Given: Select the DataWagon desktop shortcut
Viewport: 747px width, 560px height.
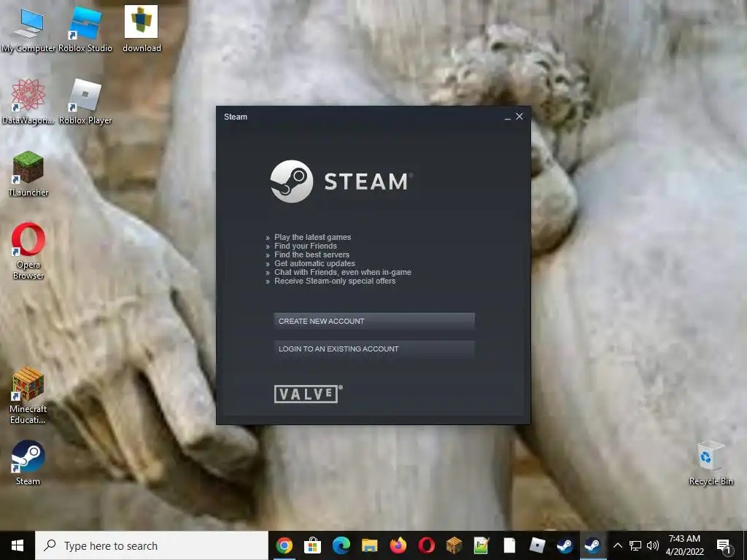Looking at the screenshot, I should click(28, 102).
